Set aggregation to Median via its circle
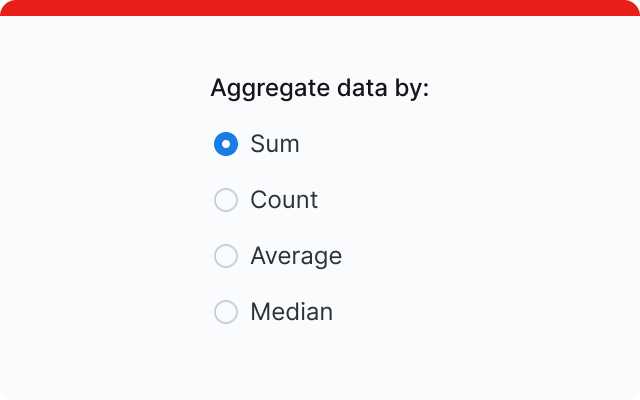640x400 pixels. (226, 312)
